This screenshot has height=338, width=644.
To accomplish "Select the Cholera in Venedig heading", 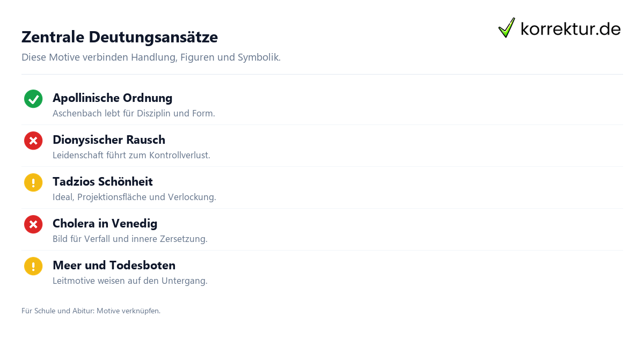I will tap(105, 224).
